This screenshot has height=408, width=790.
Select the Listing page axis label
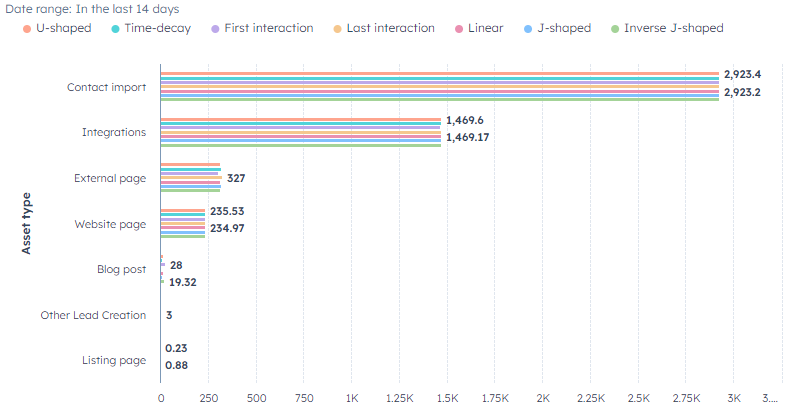point(114,360)
